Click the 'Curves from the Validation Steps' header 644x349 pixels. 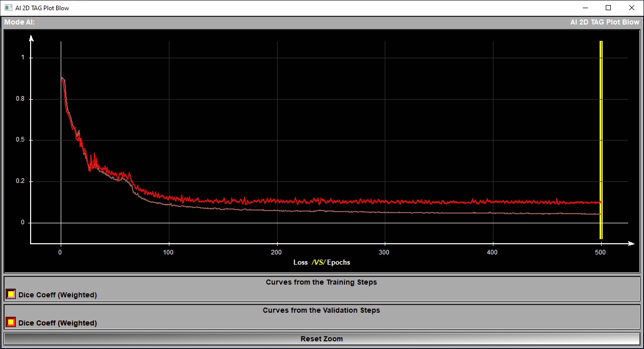(321, 310)
